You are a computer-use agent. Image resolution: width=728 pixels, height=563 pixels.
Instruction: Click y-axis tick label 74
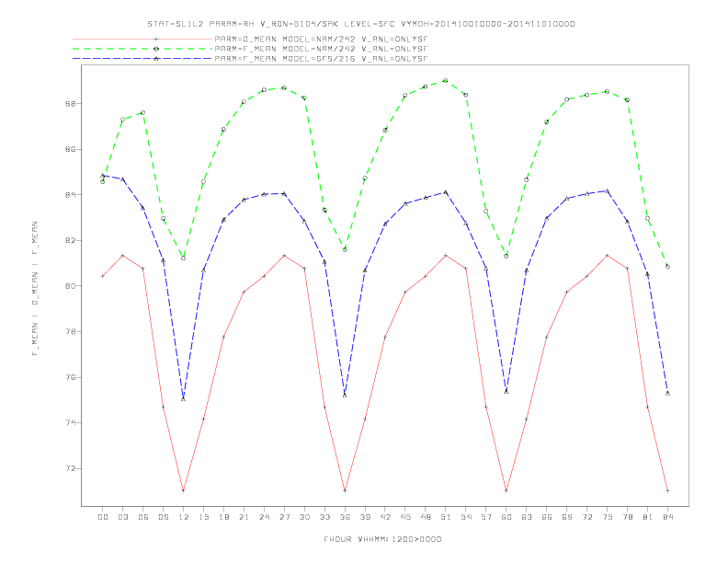(70, 423)
